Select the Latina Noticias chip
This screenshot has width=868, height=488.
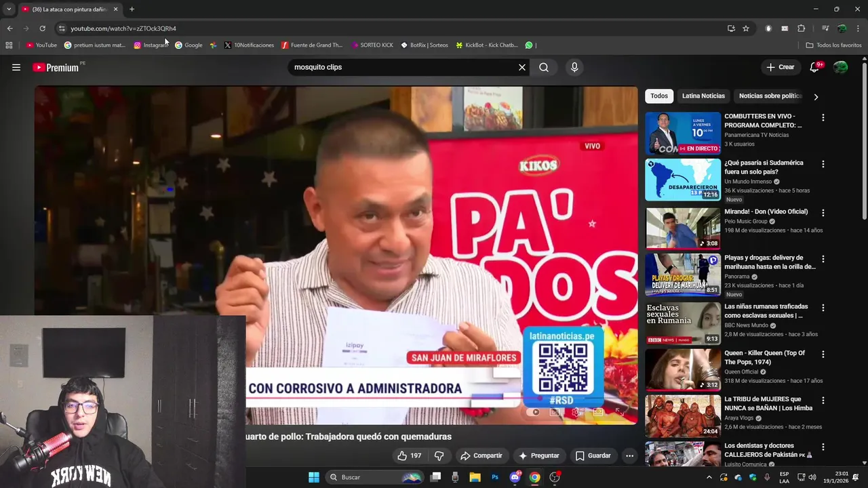point(703,96)
